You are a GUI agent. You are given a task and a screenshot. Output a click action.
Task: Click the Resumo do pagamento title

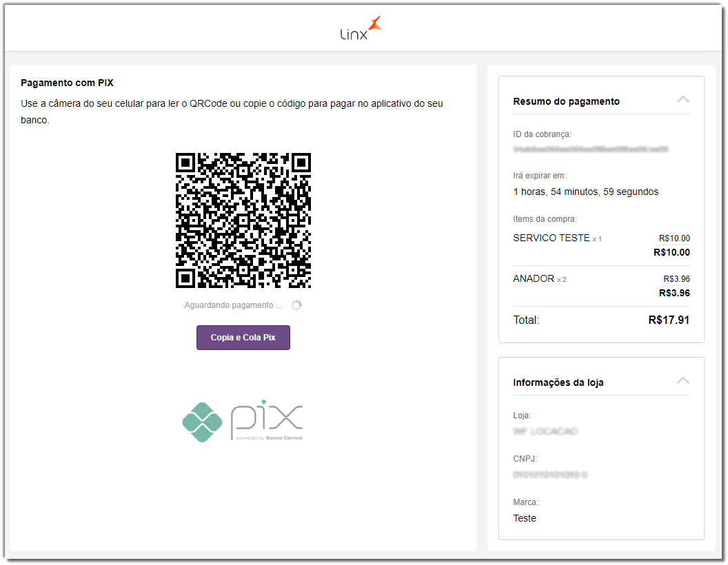pos(567,101)
